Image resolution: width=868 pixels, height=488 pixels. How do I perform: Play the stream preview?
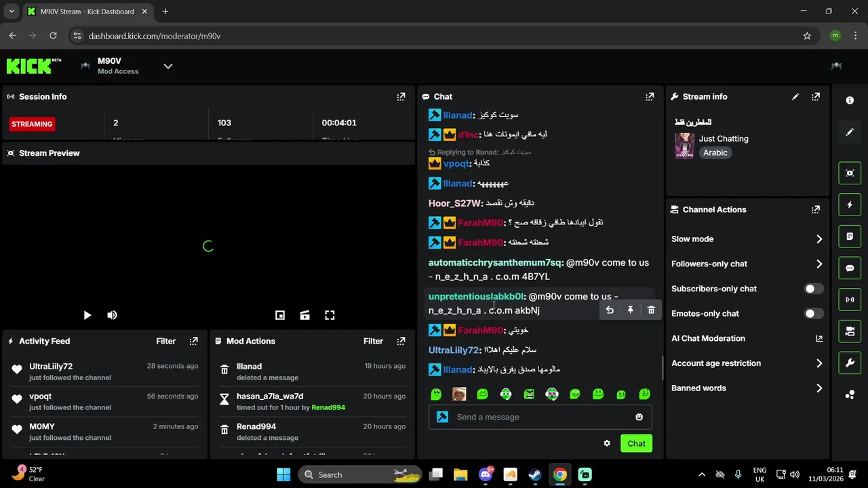click(x=87, y=315)
